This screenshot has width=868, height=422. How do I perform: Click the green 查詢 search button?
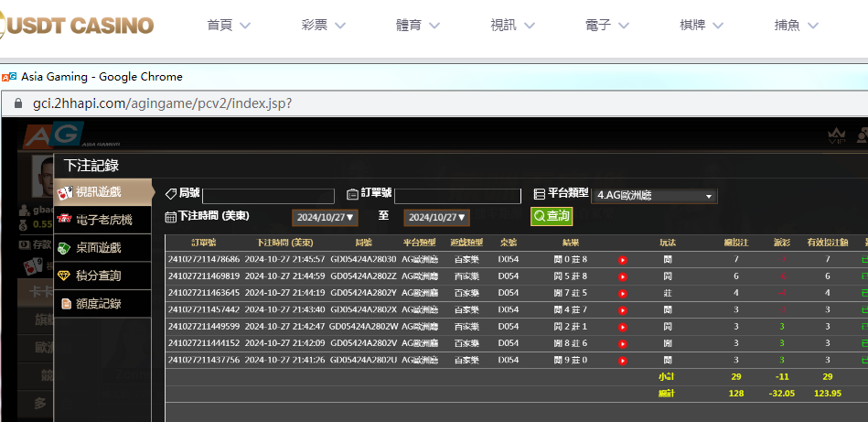tap(551, 216)
